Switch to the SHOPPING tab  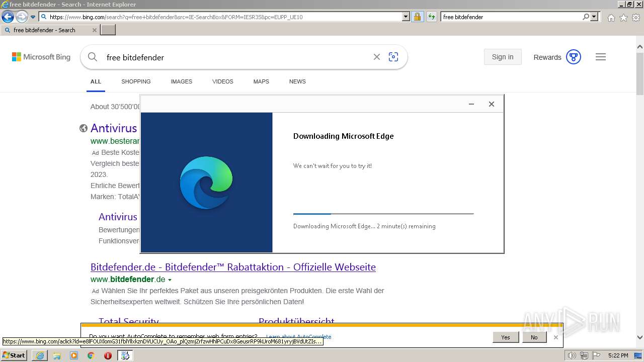point(136,81)
